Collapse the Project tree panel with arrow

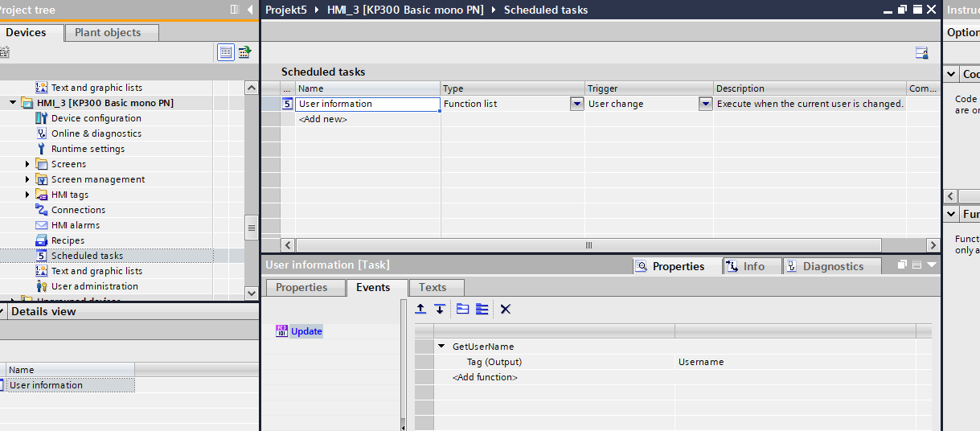click(x=248, y=10)
